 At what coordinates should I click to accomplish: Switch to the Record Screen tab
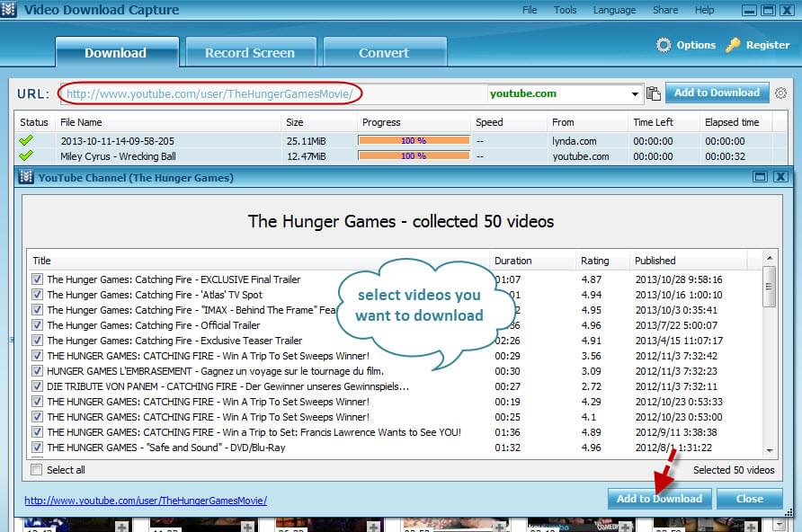coord(251,52)
